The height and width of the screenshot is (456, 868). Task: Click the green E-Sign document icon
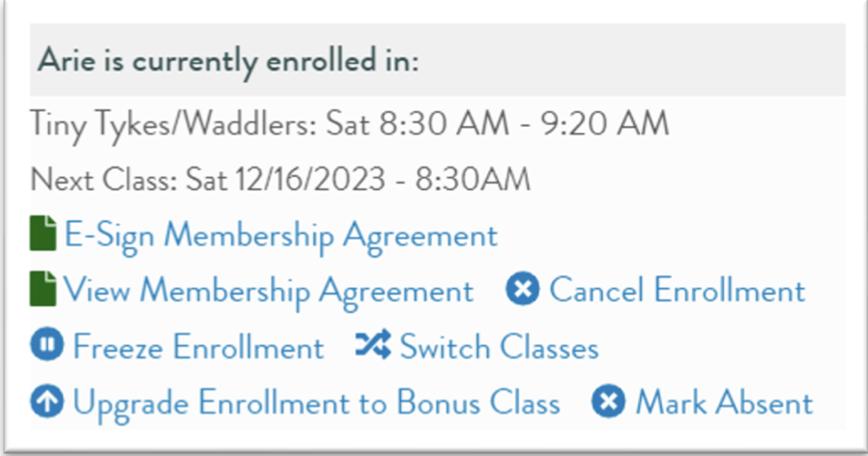pos(43,235)
